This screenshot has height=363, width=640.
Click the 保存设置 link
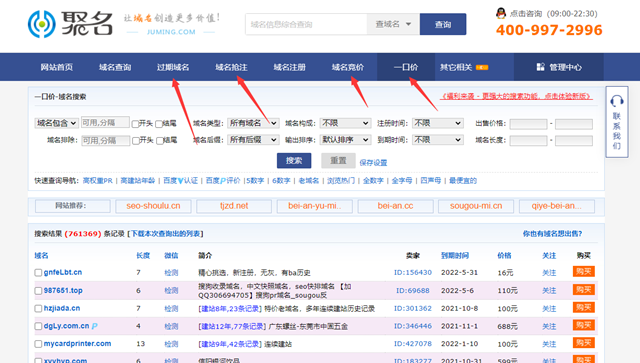[373, 163]
